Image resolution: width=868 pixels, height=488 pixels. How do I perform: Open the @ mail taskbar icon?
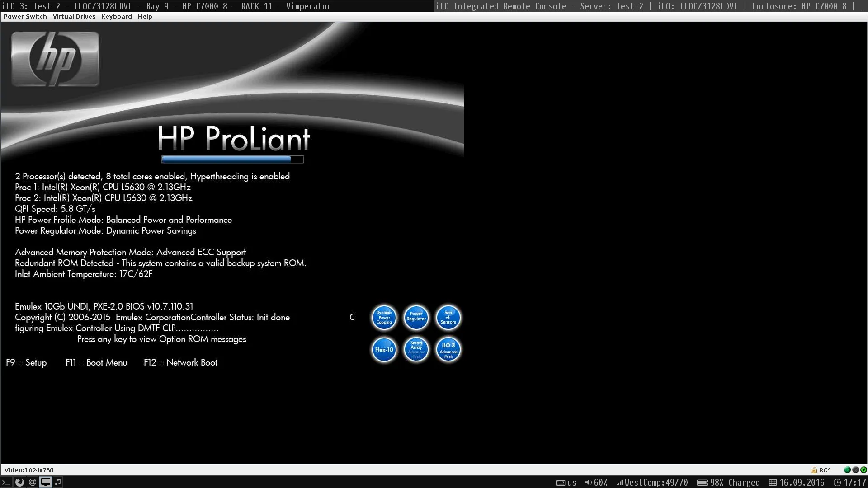coord(33,482)
